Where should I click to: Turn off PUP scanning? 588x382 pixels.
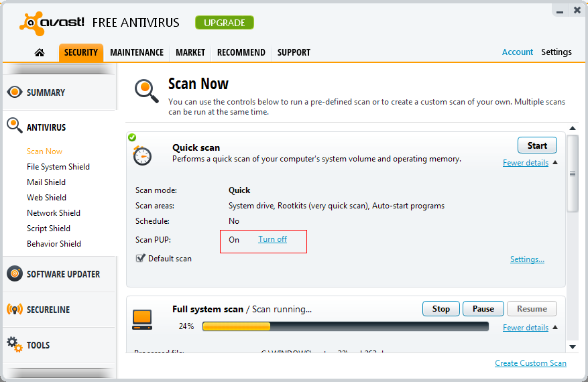tap(272, 239)
